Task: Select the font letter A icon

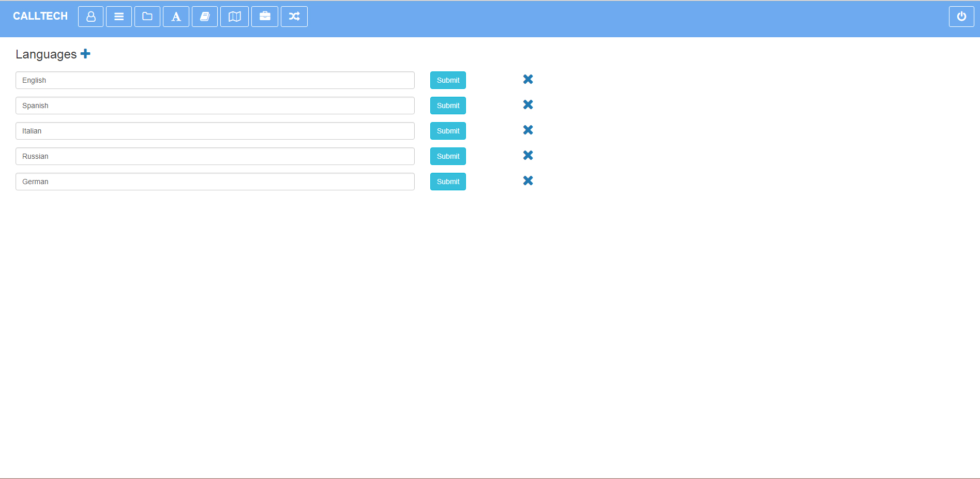Action: coord(176,17)
